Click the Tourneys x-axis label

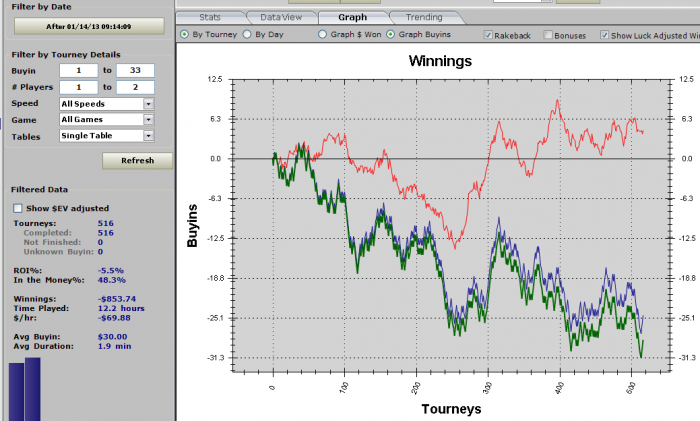(x=451, y=409)
